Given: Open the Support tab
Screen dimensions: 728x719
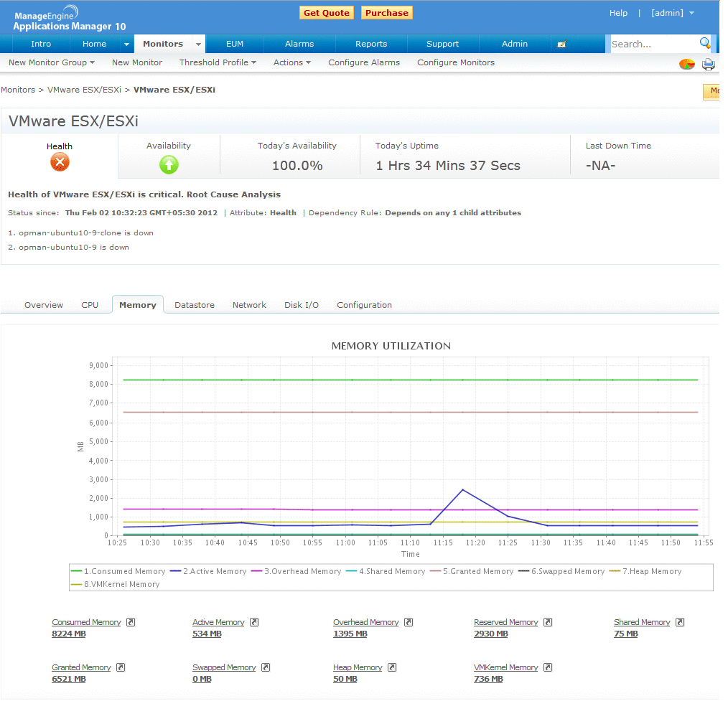Looking at the screenshot, I should pyautogui.click(x=442, y=44).
